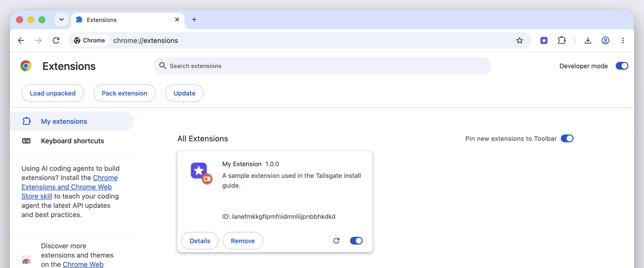Click the Chrome logo beside the Extensions title
Viewport: 644px width, 268px height.
click(26, 66)
